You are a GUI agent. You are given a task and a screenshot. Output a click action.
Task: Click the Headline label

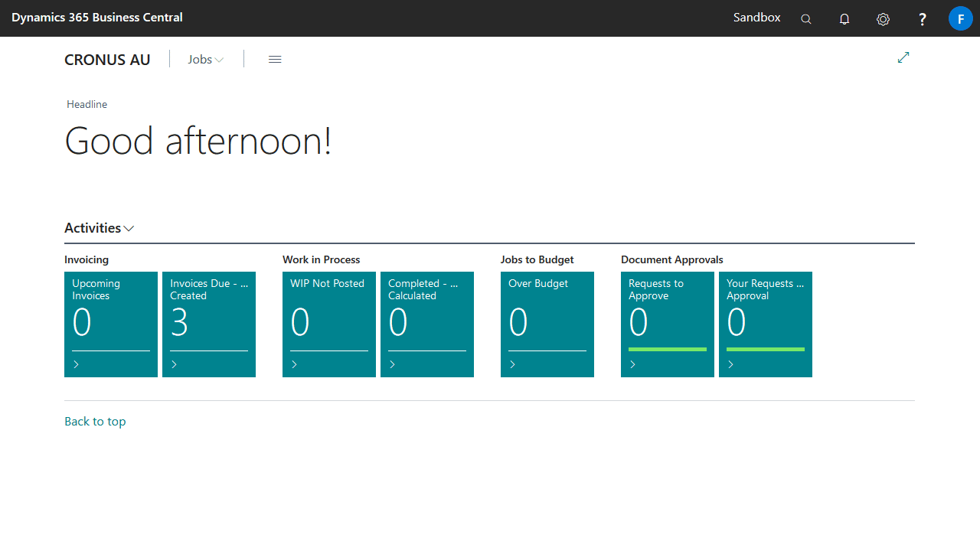pyautogui.click(x=87, y=104)
